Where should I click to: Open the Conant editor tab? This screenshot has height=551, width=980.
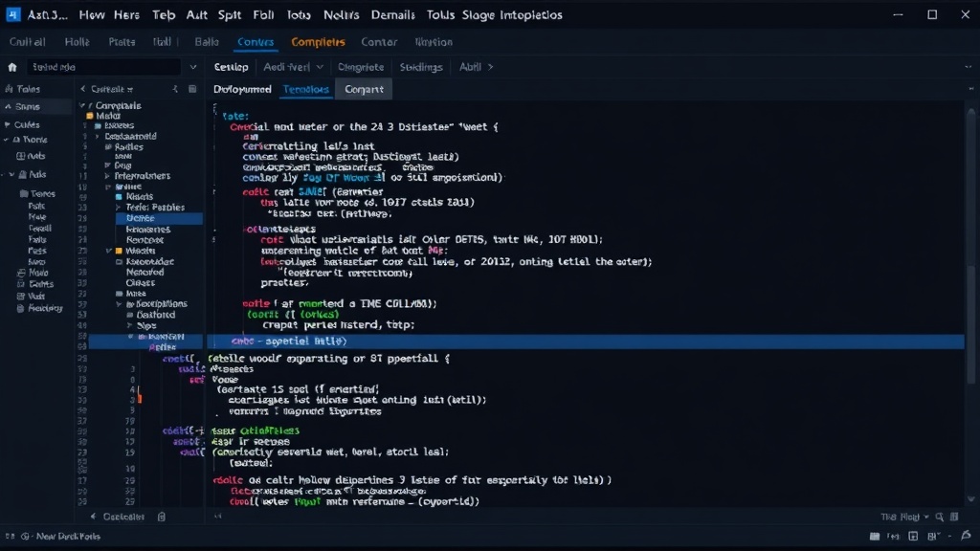point(364,89)
